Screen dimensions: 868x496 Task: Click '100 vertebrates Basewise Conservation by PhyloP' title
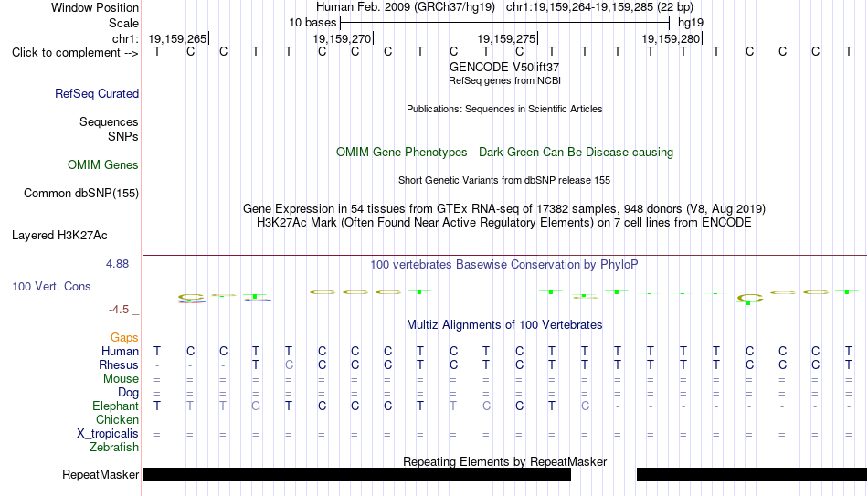coord(504,265)
